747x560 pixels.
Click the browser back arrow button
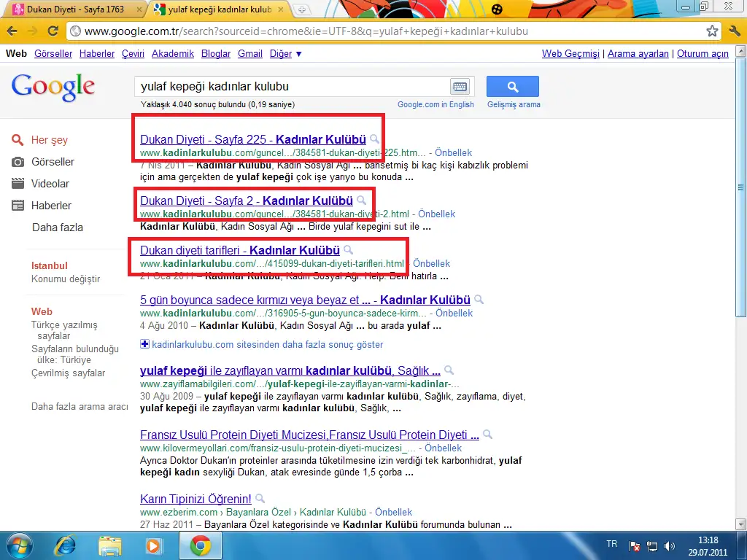click(12, 31)
